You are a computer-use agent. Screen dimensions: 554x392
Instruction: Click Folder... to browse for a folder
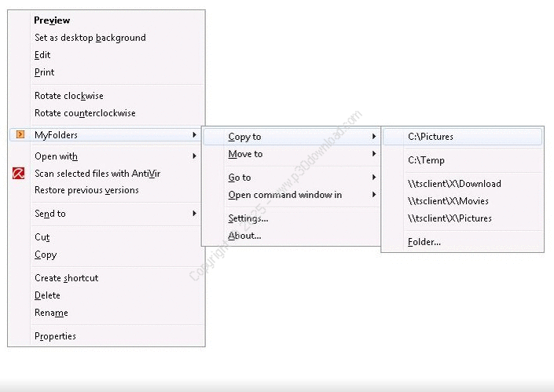pyautogui.click(x=424, y=242)
